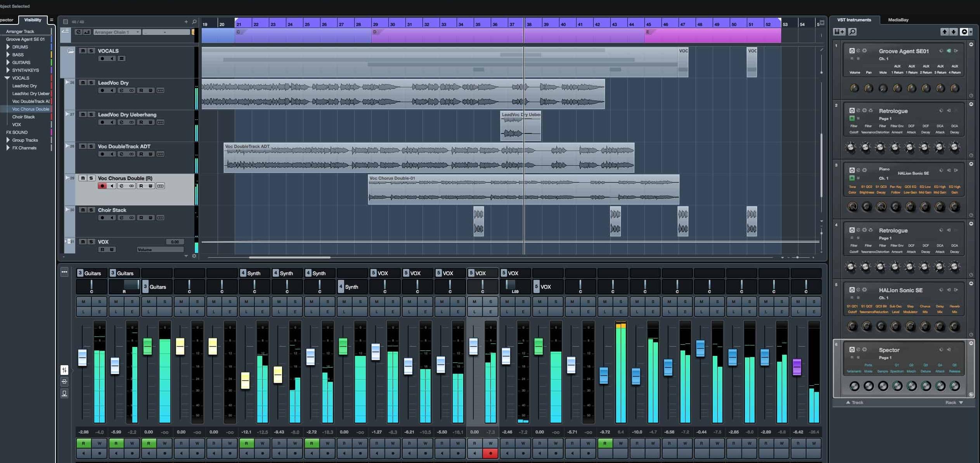Select LeadVoc Dry in visibility list
Screen dimensions: 980x463
24,86
